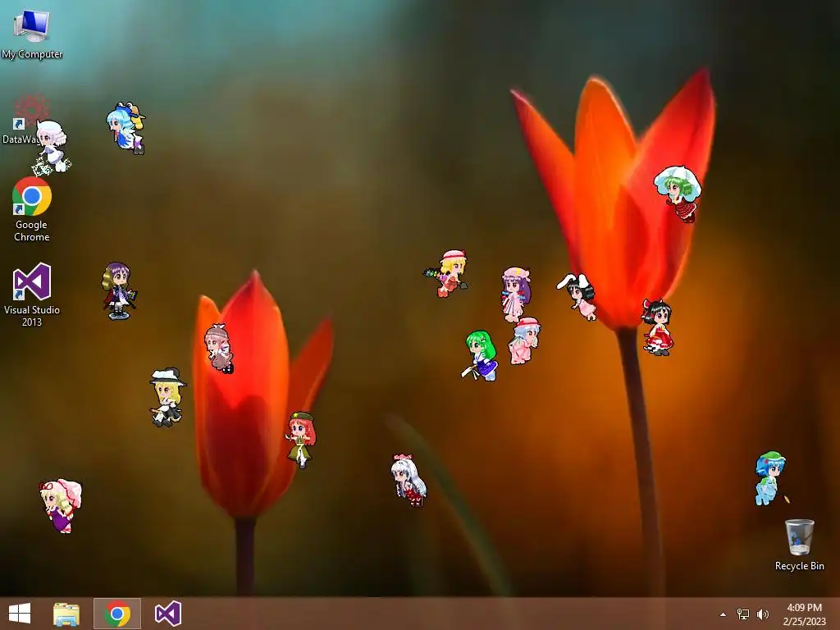840x630 pixels.
Task: Click the purple-haired mascot holding a book
Action: tap(119, 291)
